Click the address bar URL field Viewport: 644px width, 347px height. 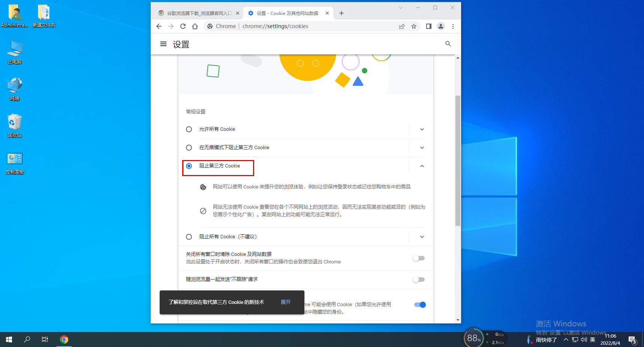pyautogui.click(x=276, y=26)
